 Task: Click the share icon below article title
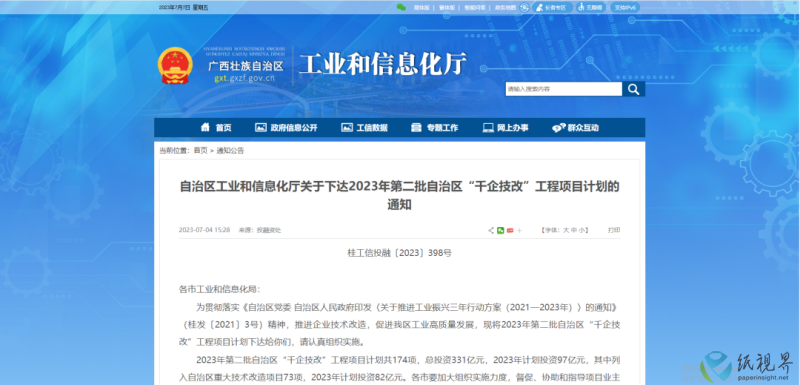491,230
